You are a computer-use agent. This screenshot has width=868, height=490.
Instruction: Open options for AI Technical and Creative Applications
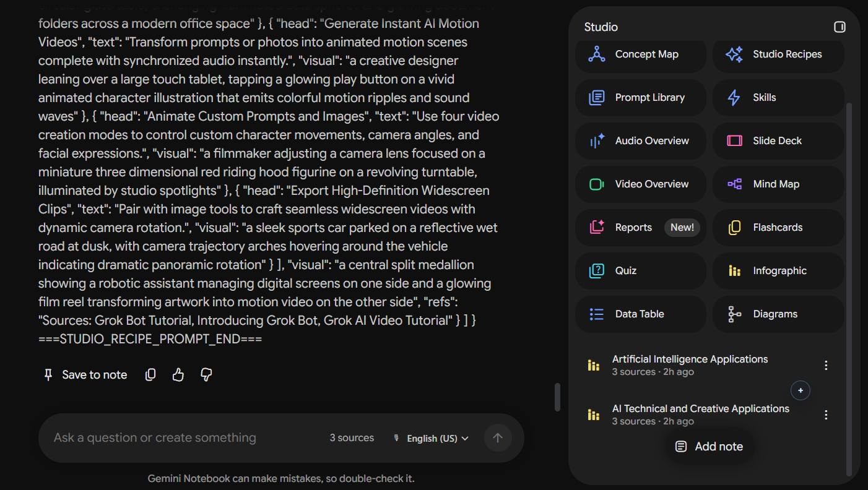[826, 415]
